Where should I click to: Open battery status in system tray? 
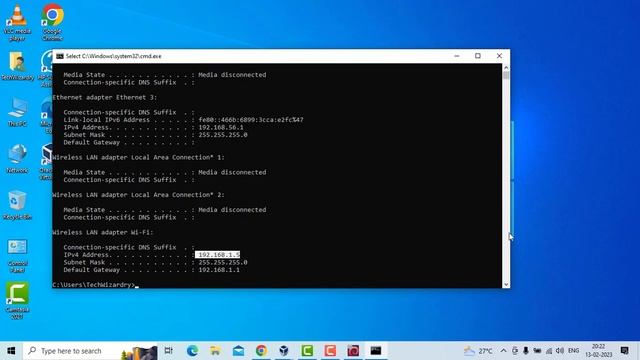click(537, 351)
